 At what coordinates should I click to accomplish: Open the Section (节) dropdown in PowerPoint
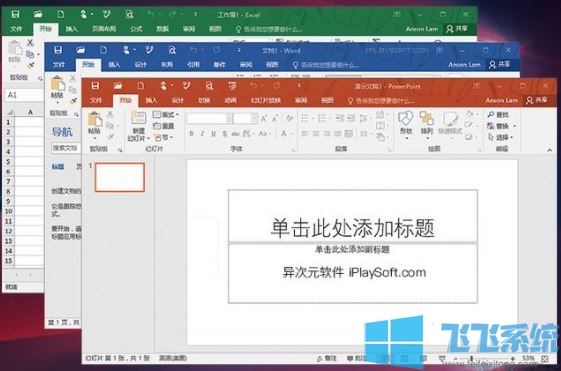point(164,137)
